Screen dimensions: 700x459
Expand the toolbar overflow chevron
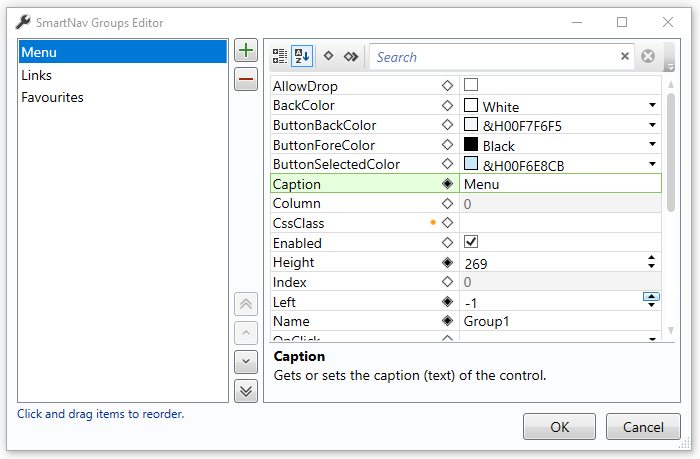coord(669,67)
